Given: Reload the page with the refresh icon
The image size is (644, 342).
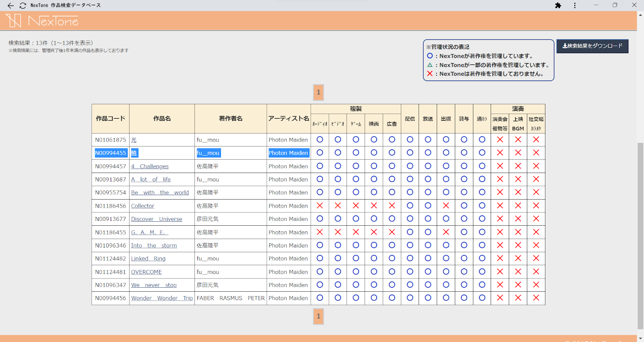Looking at the screenshot, I should [23, 5].
